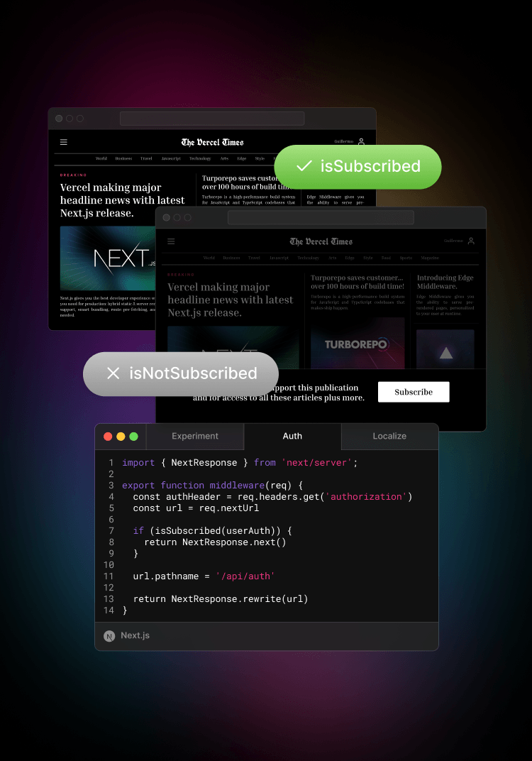Open Turporepo saves customer article in front window
This screenshot has width=532, height=761.
(358, 282)
